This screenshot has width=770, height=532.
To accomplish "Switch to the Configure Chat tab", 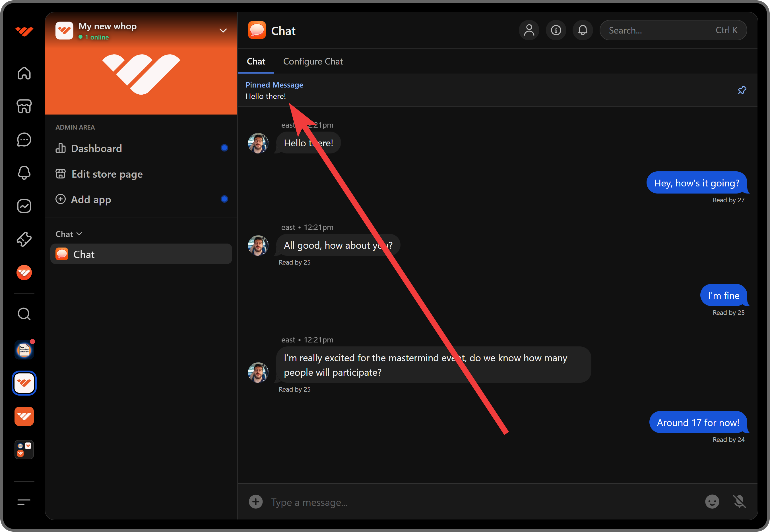I will point(313,61).
